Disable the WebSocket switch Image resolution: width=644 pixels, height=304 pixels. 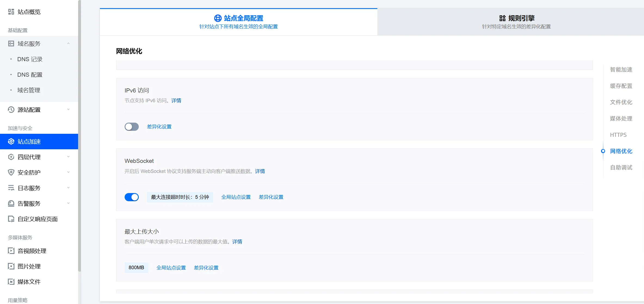(x=132, y=197)
